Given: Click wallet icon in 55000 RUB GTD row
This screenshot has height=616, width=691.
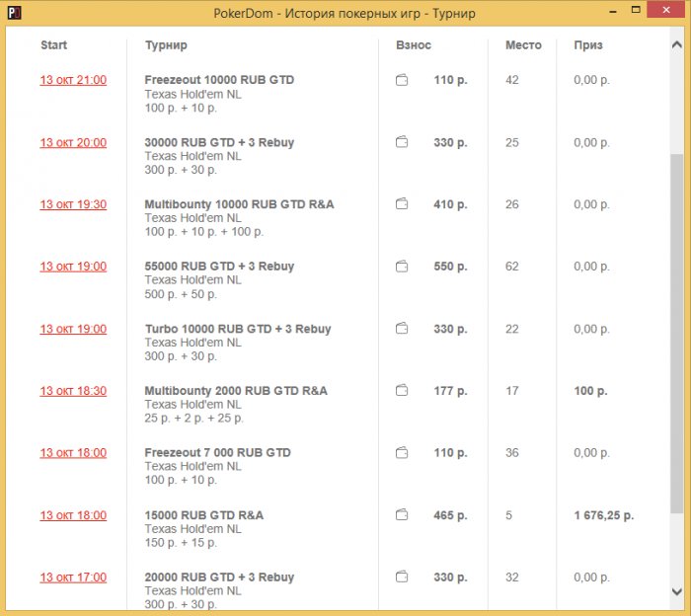Looking at the screenshot, I should click(402, 267).
